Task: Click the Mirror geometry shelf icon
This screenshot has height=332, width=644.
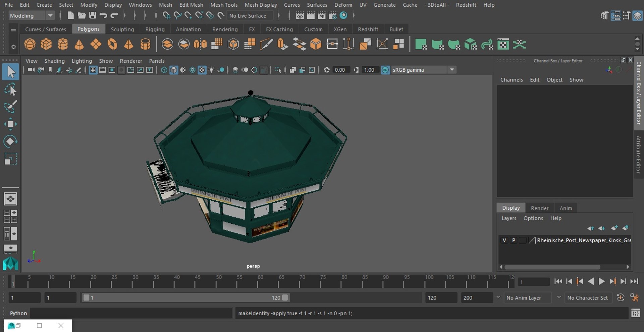Action: tap(200, 44)
